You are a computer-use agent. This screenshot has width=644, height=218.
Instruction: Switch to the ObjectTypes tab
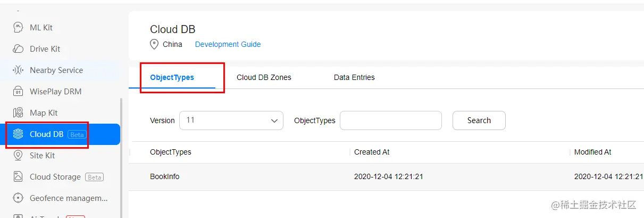tap(172, 77)
